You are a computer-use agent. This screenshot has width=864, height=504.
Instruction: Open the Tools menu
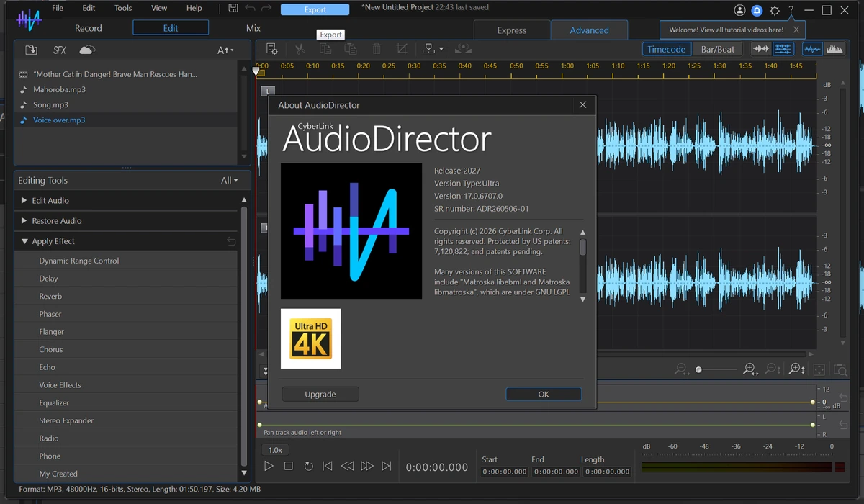123,8
